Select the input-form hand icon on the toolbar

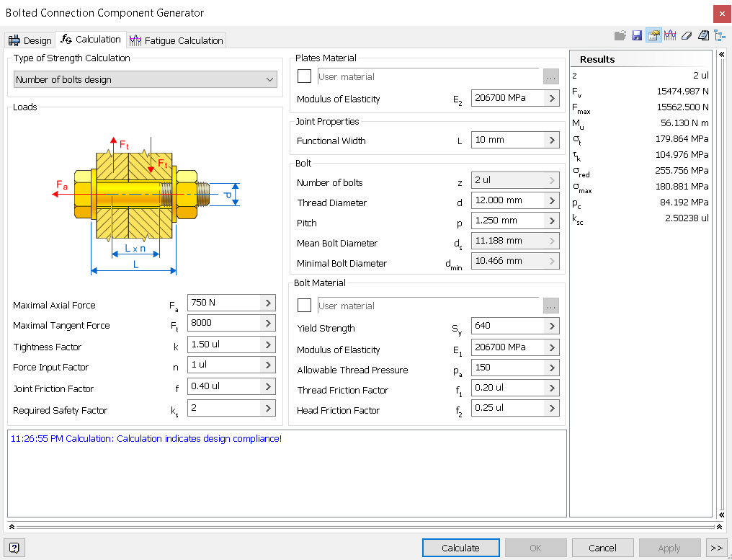[x=653, y=35]
